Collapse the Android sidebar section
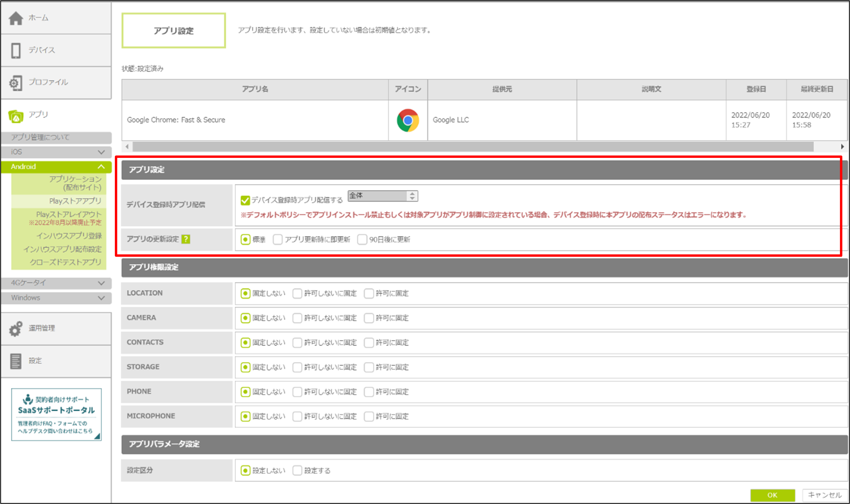The image size is (850, 504). tap(101, 166)
